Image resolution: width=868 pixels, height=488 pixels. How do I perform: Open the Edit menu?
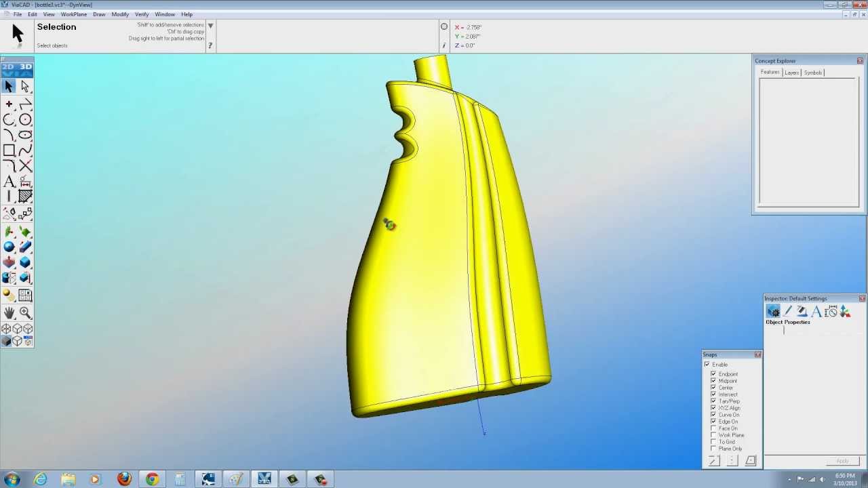click(33, 14)
